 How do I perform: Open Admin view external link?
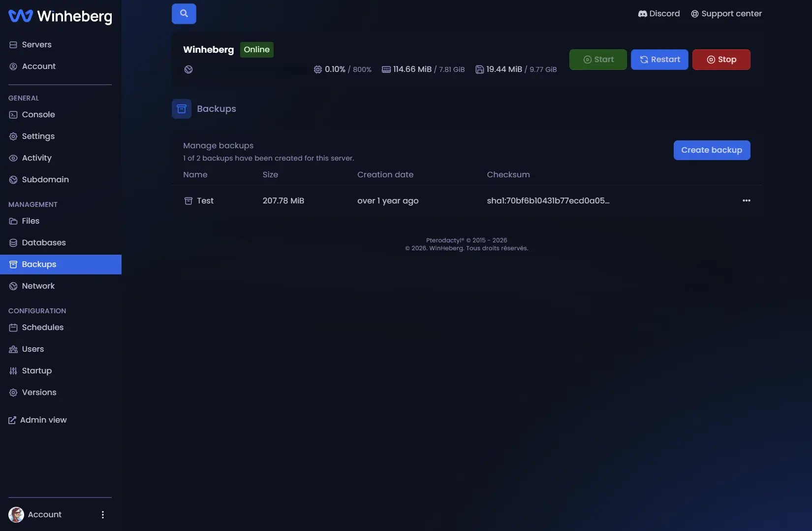coord(37,420)
